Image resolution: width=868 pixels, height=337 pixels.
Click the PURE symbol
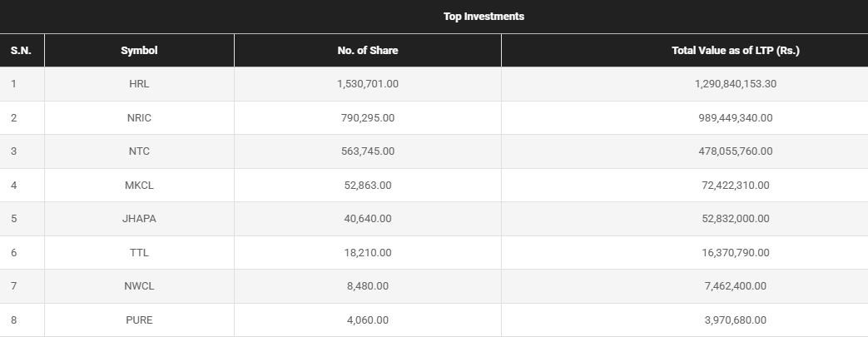[x=139, y=320]
